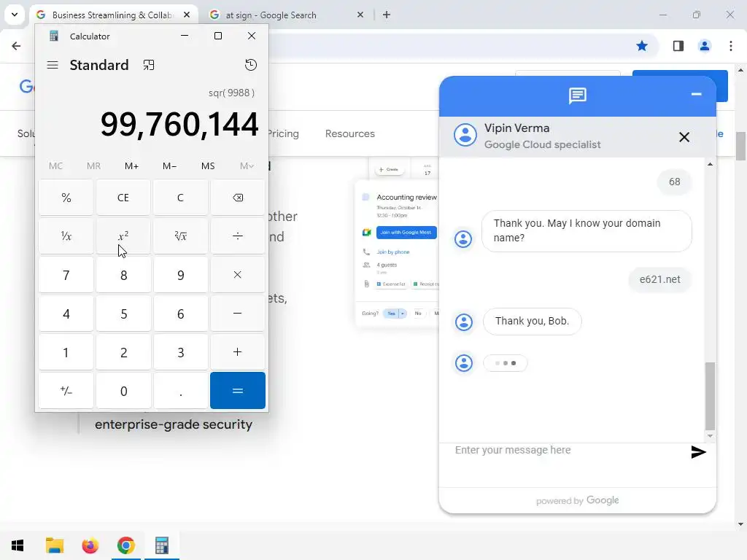Open Chrome tab search dropdown arrow
Viewport: 747px width, 560px height.
coord(15,15)
